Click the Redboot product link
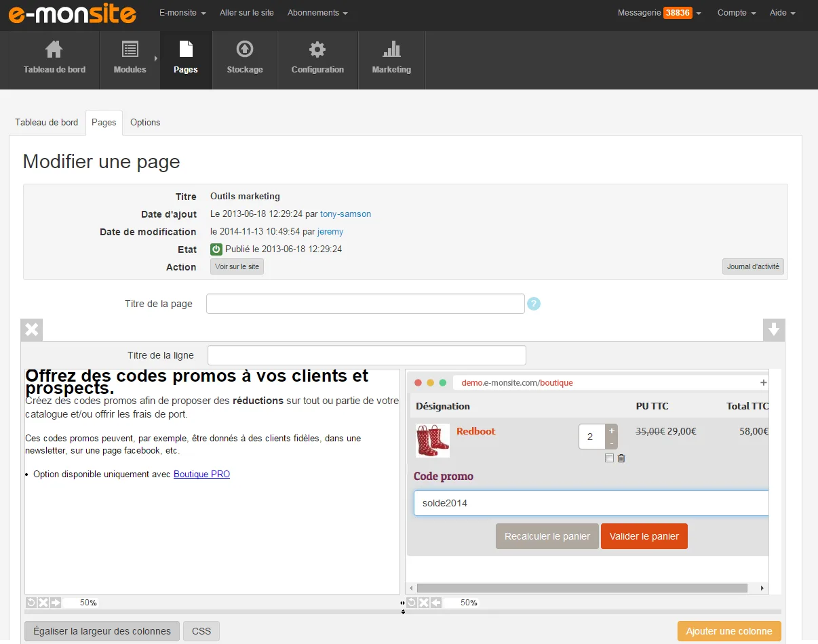 [476, 431]
